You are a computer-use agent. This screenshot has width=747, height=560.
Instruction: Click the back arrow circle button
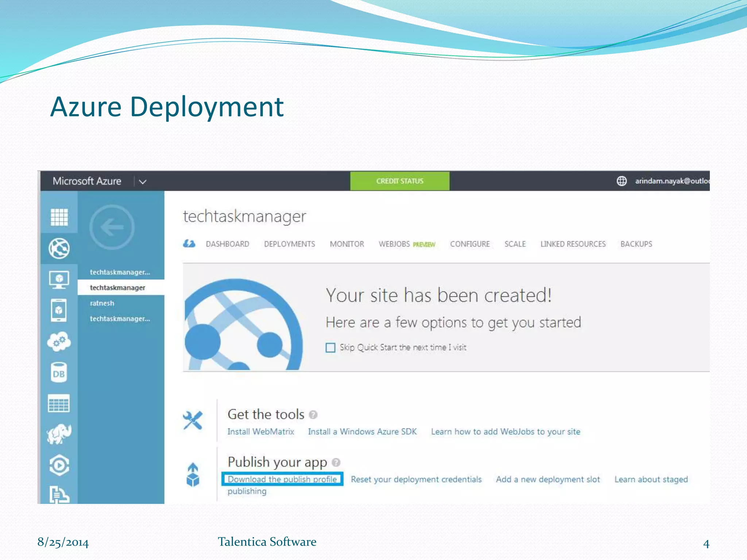(112, 227)
